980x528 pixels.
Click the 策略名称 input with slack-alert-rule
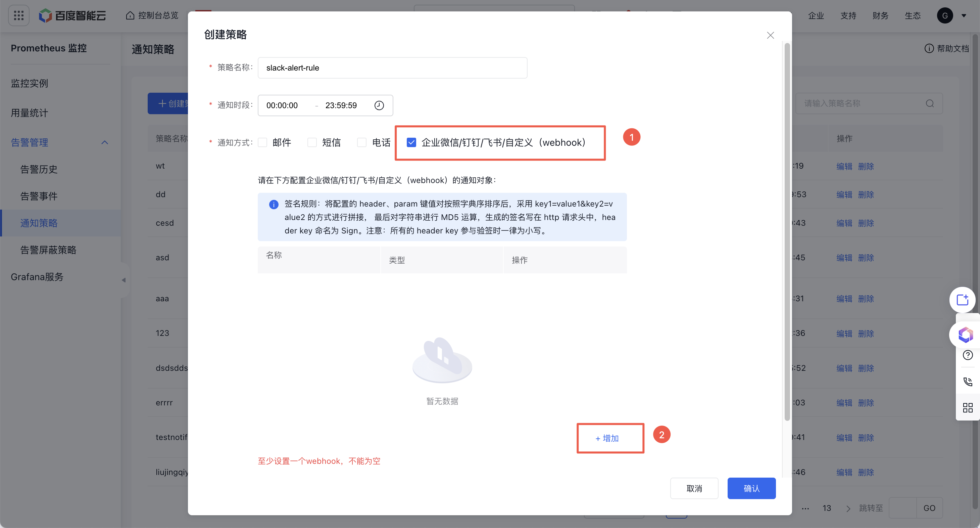393,68
